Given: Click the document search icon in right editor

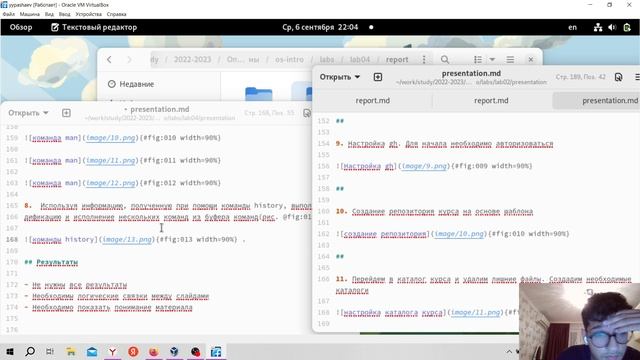Looking at the screenshot, I should tap(618, 77).
